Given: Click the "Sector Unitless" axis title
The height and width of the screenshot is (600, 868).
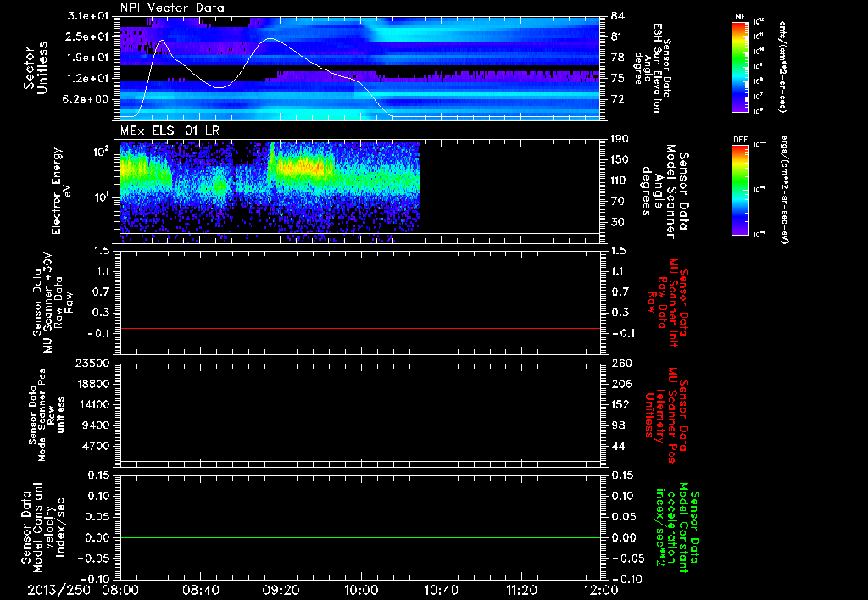Looking at the screenshot, I should pos(36,68).
